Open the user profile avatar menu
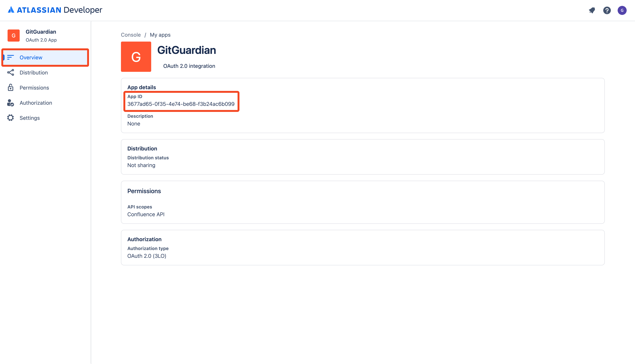Screen dimensions: 635x364 622,10
